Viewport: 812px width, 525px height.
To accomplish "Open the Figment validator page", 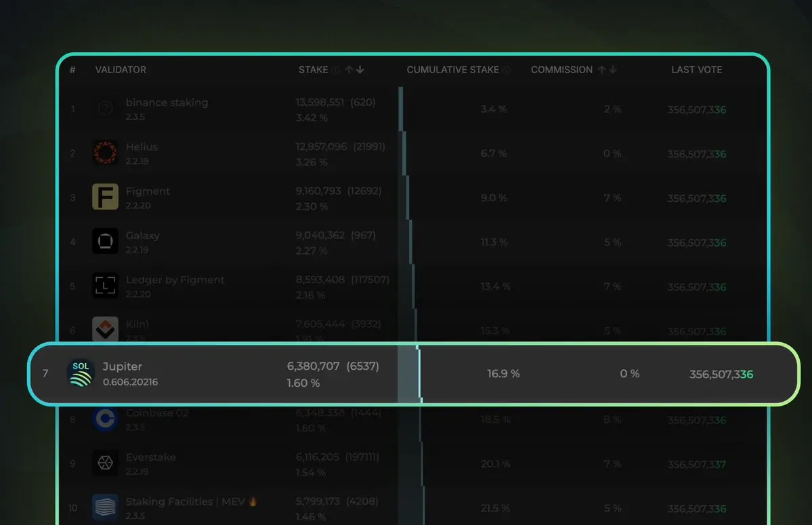I will (x=148, y=191).
